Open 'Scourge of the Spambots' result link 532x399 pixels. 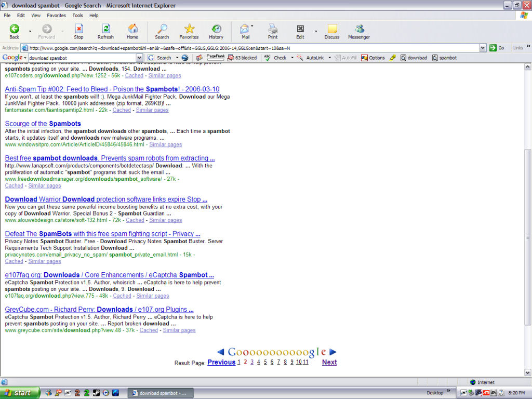(x=43, y=124)
